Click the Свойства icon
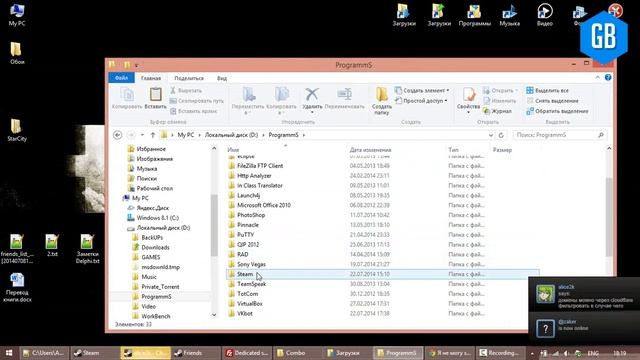The height and width of the screenshot is (360, 640). tap(469, 95)
